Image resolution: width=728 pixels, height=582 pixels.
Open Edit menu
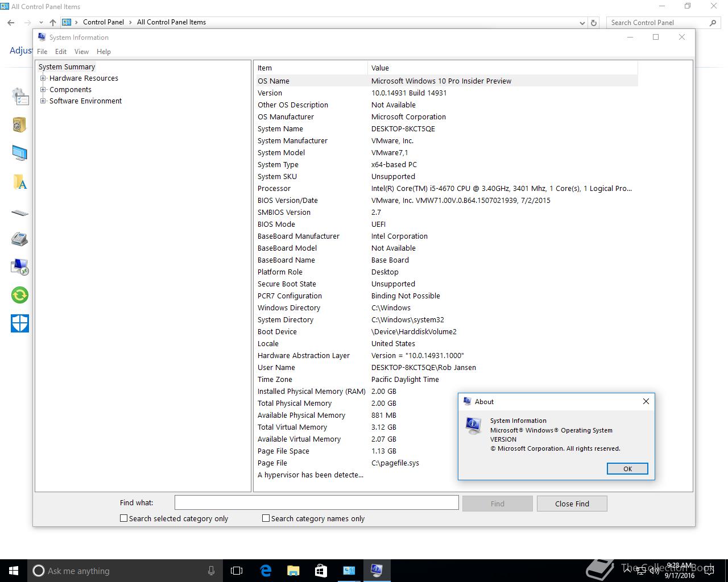pyautogui.click(x=61, y=51)
